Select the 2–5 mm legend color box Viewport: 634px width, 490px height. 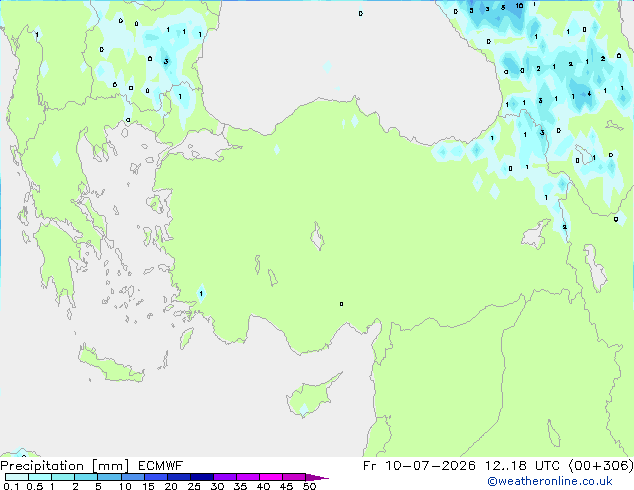[x=86, y=477]
